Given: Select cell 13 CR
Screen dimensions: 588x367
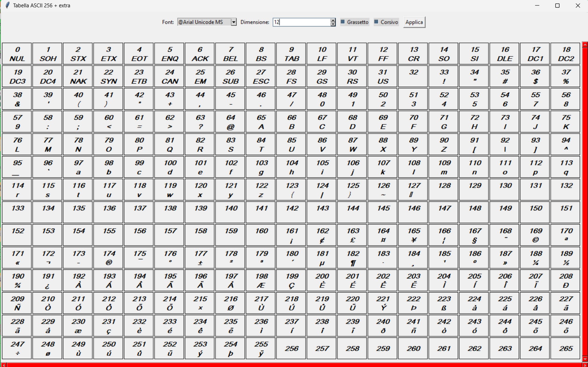Looking at the screenshot, I should click(x=413, y=54).
